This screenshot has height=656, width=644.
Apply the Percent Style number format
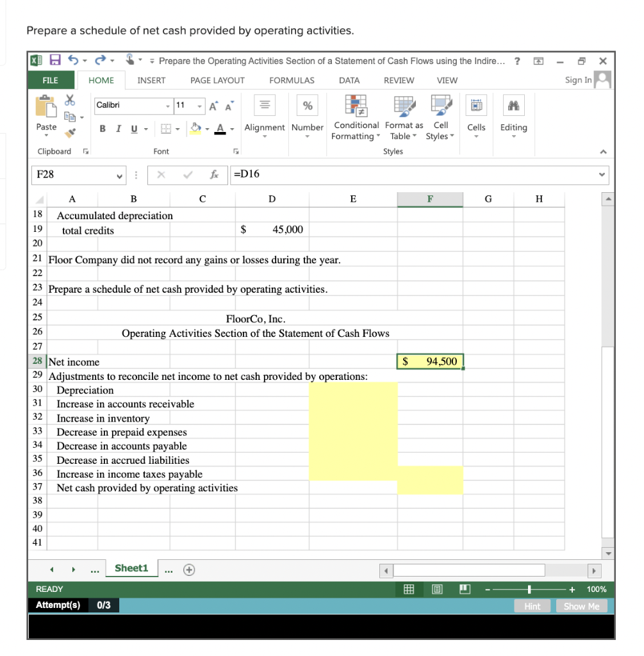(x=308, y=104)
